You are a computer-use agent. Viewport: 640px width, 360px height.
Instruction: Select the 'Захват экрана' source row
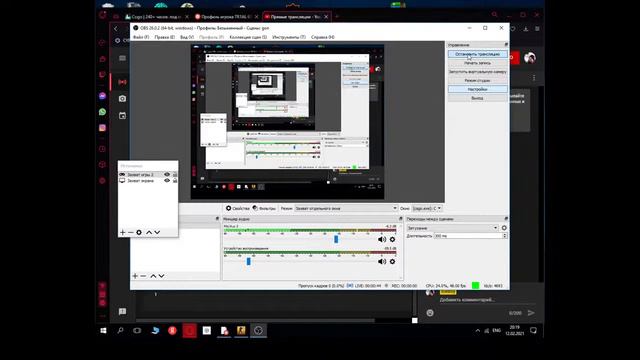(x=148, y=180)
